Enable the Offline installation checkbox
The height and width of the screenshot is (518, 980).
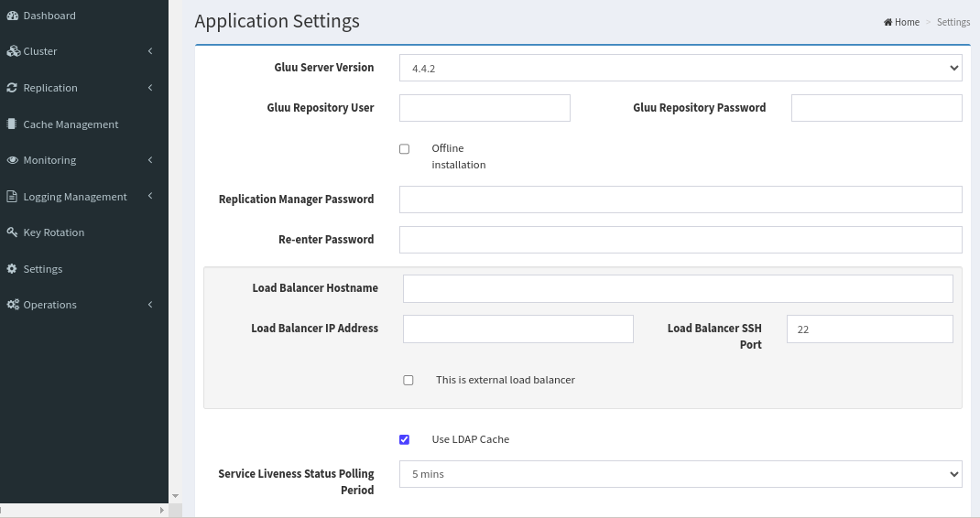point(405,148)
